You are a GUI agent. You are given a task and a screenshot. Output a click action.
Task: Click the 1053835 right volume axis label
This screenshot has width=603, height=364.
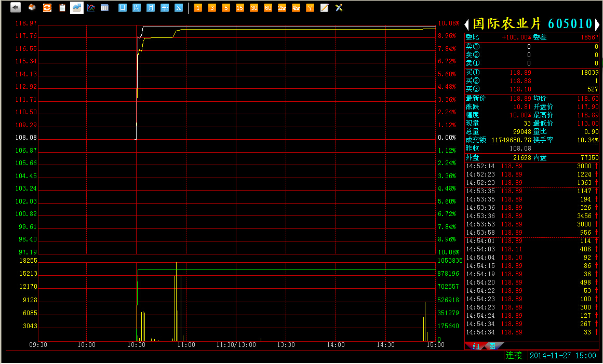[x=450, y=261]
